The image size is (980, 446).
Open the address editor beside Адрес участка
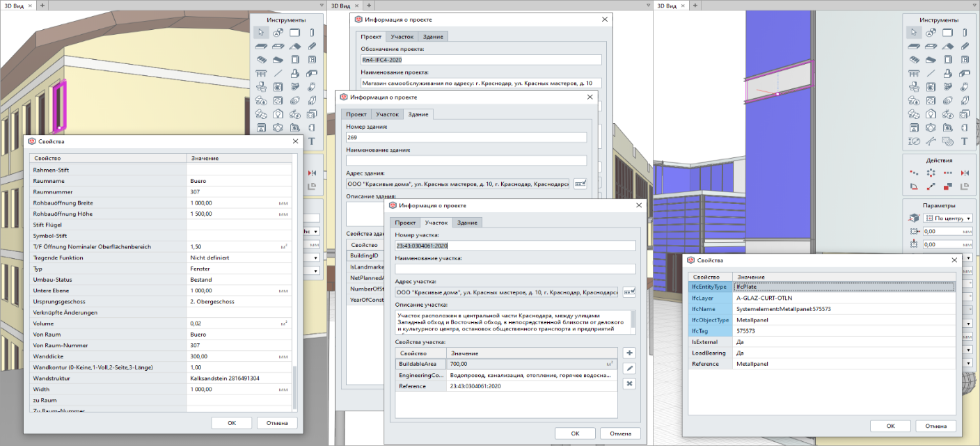pyautogui.click(x=629, y=292)
